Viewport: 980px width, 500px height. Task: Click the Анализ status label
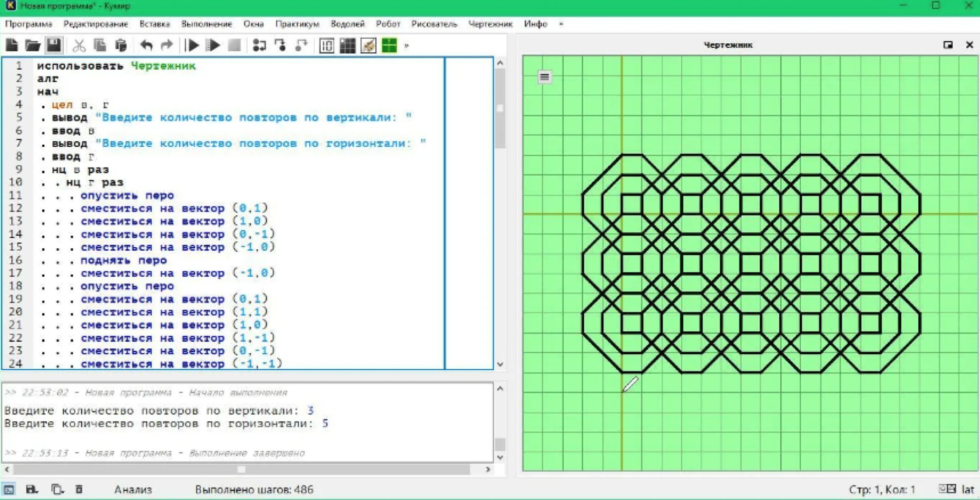click(133, 490)
